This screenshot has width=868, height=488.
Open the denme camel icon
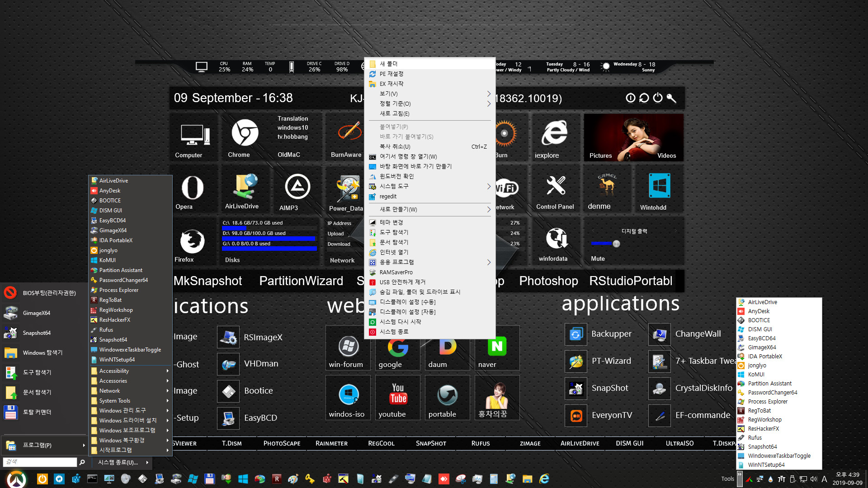point(607,184)
